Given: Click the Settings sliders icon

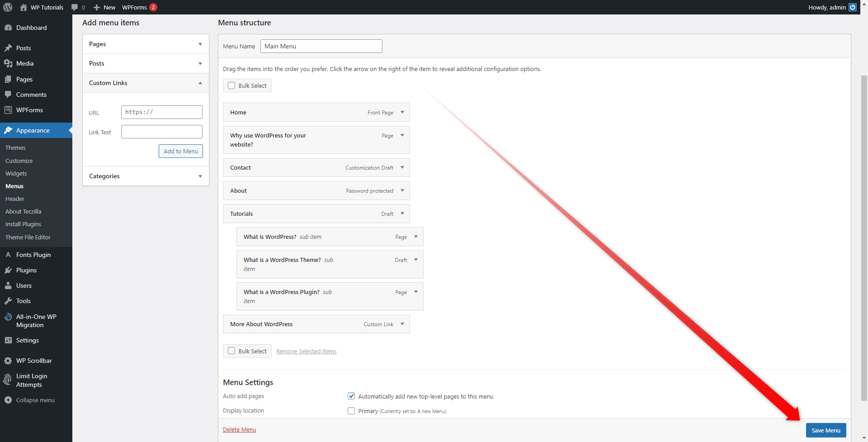Looking at the screenshot, I should [x=8, y=340].
